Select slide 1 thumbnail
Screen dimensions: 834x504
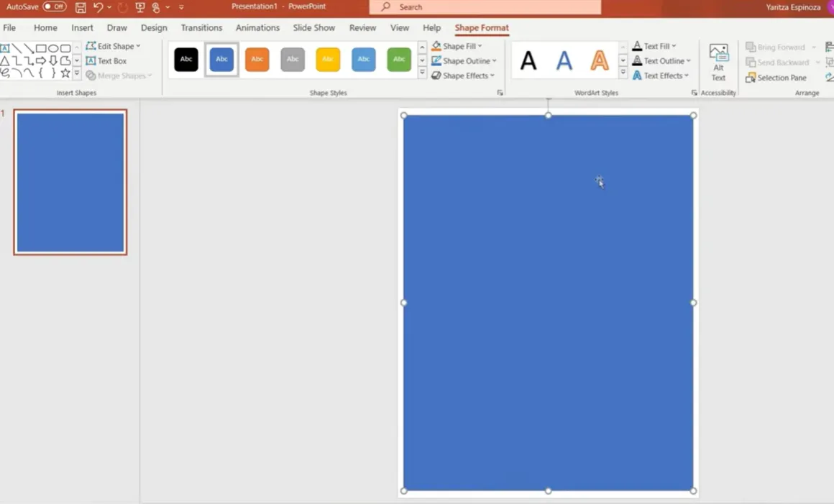pos(70,182)
